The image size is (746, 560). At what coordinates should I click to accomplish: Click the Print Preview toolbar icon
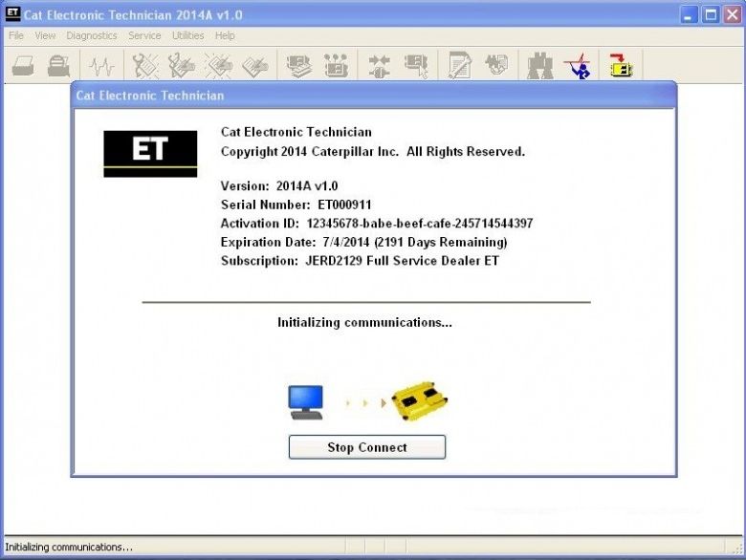click(x=58, y=66)
